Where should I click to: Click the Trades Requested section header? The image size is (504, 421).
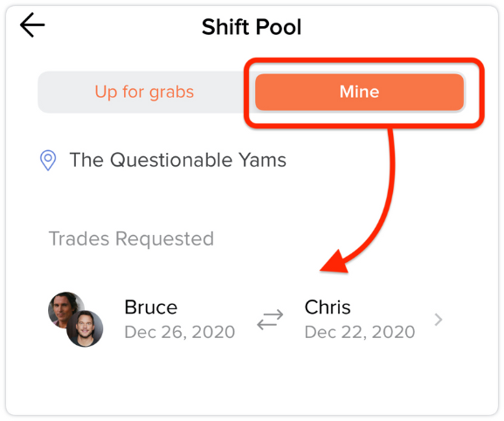pos(131,238)
